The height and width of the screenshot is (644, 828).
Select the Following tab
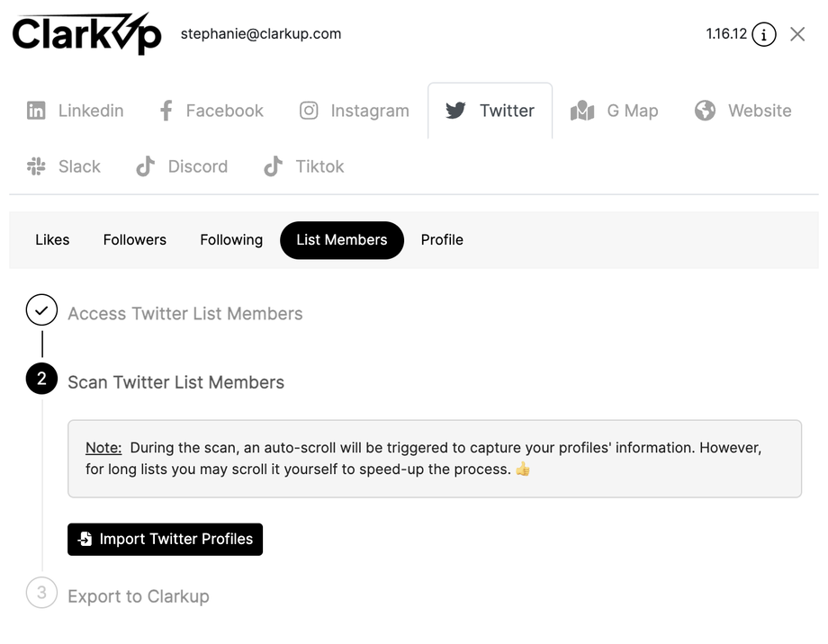click(231, 240)
